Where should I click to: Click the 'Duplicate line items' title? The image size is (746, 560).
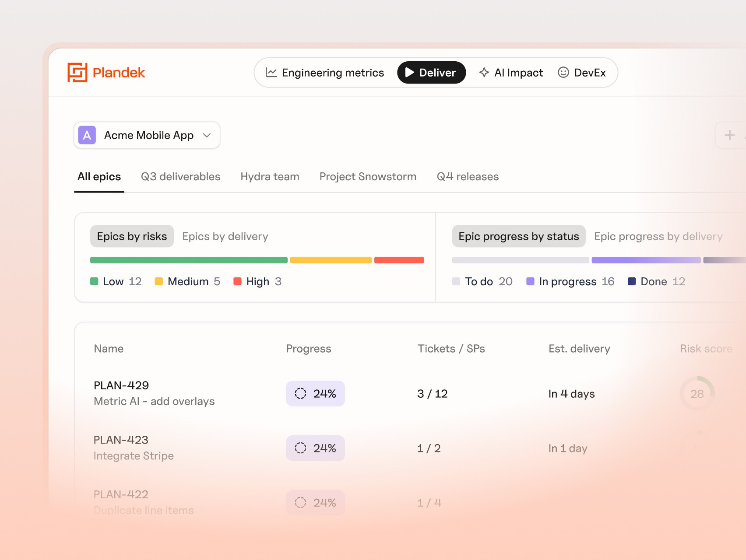click(144, 511)
